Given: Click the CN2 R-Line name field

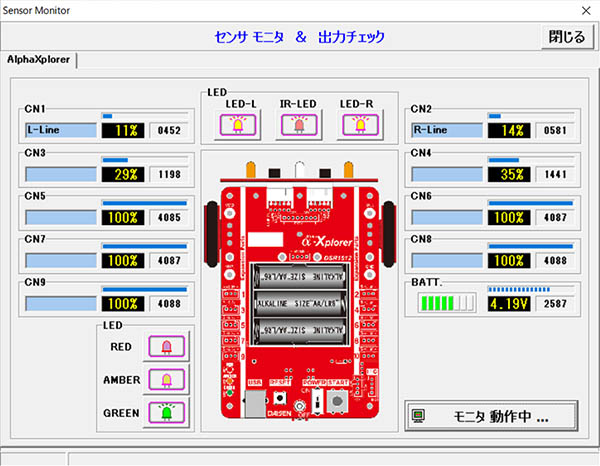Looking at the screenshot, I should [x=447, y=130].
